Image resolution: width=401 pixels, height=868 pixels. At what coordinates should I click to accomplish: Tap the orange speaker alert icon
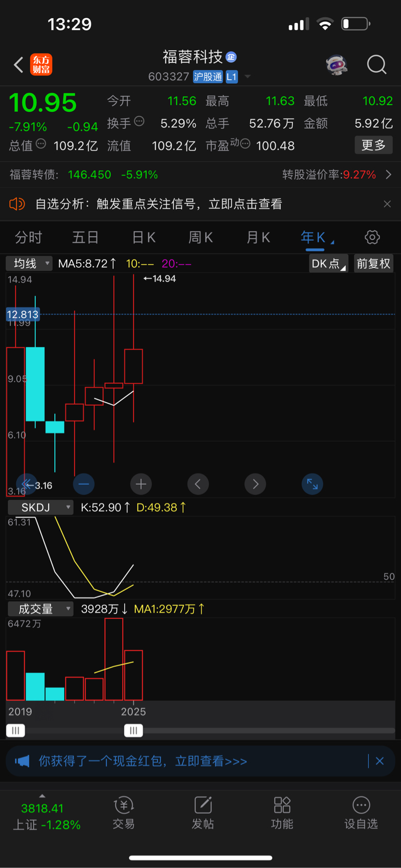[17, 204]
